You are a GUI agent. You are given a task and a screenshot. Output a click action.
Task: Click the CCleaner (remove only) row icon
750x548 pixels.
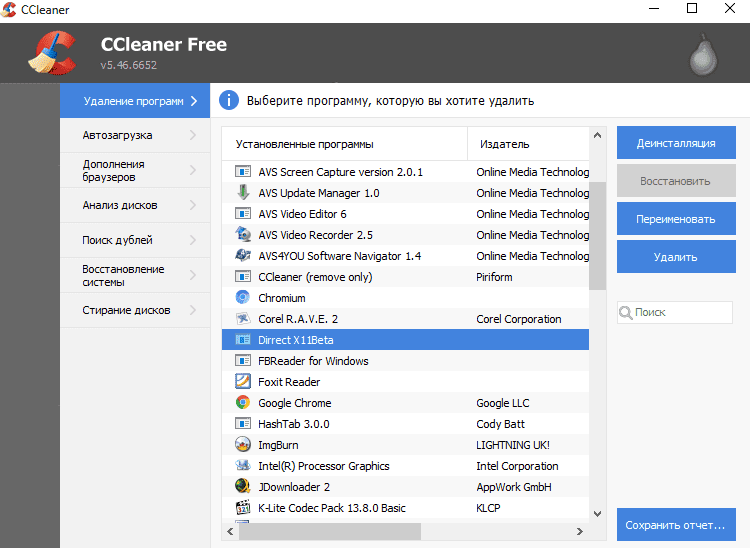click(243, 277)
